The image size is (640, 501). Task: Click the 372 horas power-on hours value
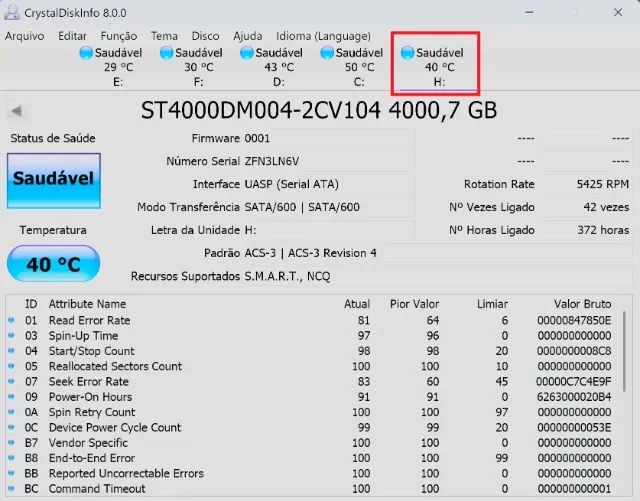(x=603, y=230)
